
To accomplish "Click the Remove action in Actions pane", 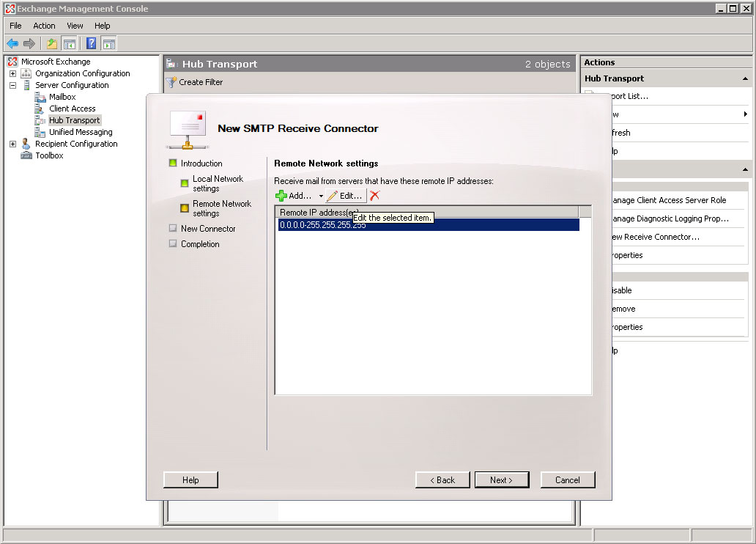I will [x=624, y=309].
